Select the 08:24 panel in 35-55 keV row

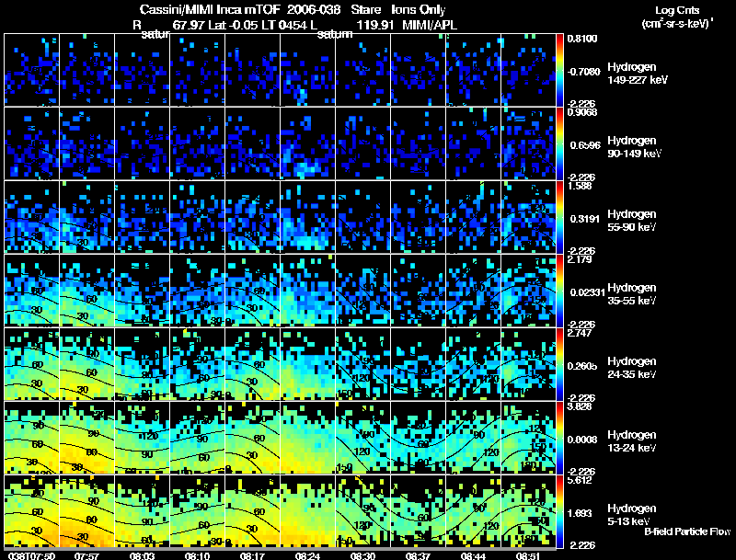click(x=307, y=291)
